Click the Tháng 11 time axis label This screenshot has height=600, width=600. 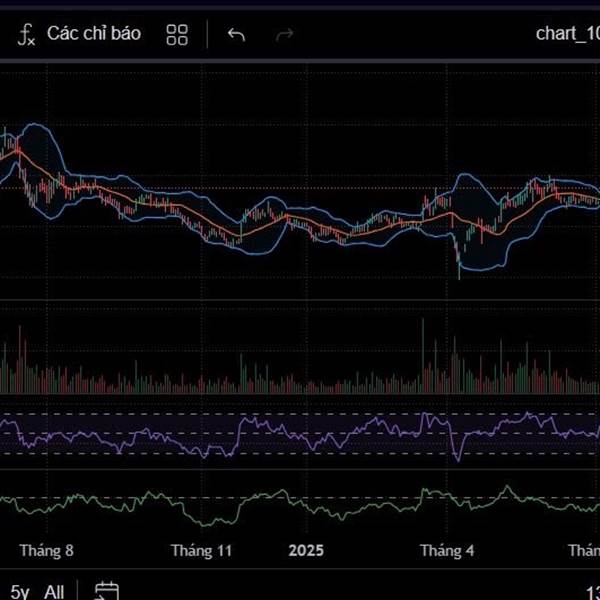[201, 551]
